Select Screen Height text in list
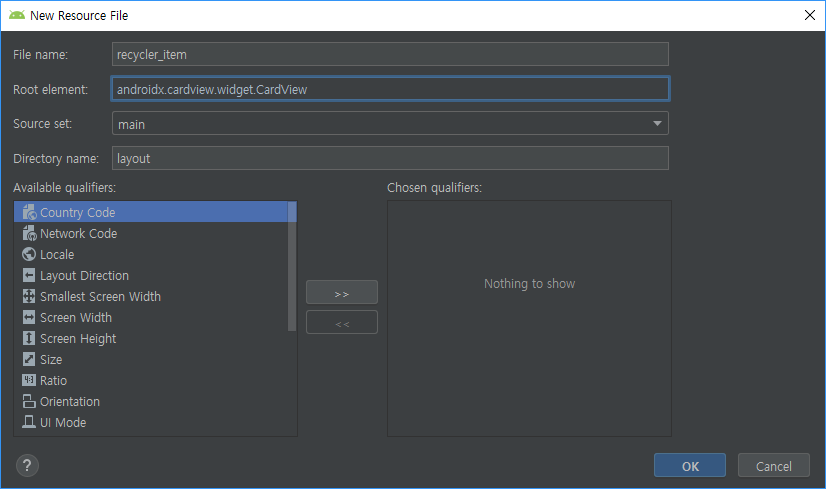Screen dimensions: 826x489 coord(78,339)
